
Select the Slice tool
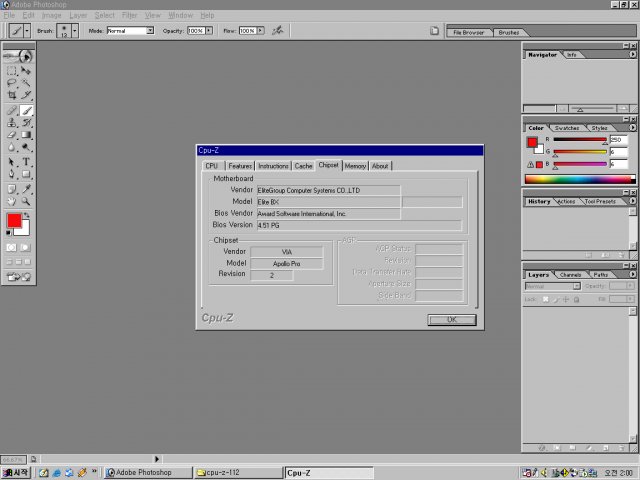pyautogui.click(x=26, y=95)
